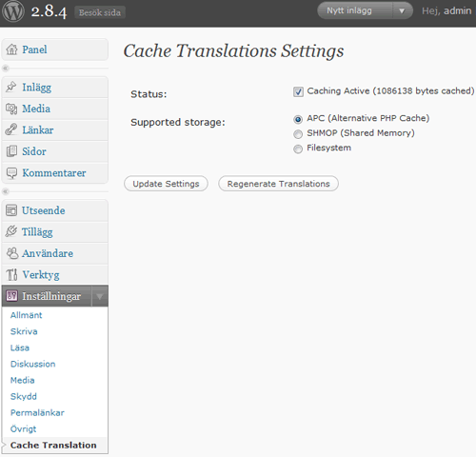This screenshot has height=457, width=476.
Task: Open the Diskussion settings submenu item
Action: pos(32,364)
